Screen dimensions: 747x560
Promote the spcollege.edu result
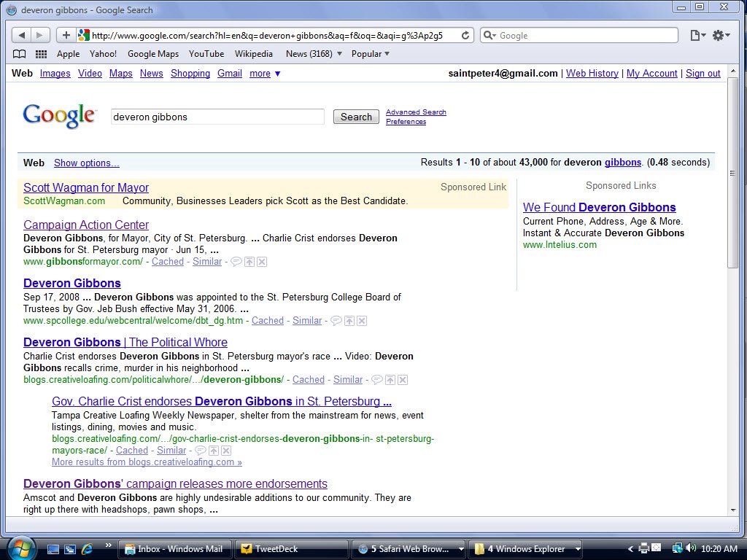click(x=349, y=321)
